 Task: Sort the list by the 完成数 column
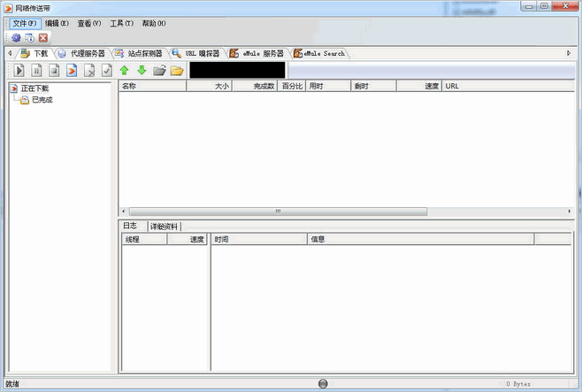coord(255,86)
